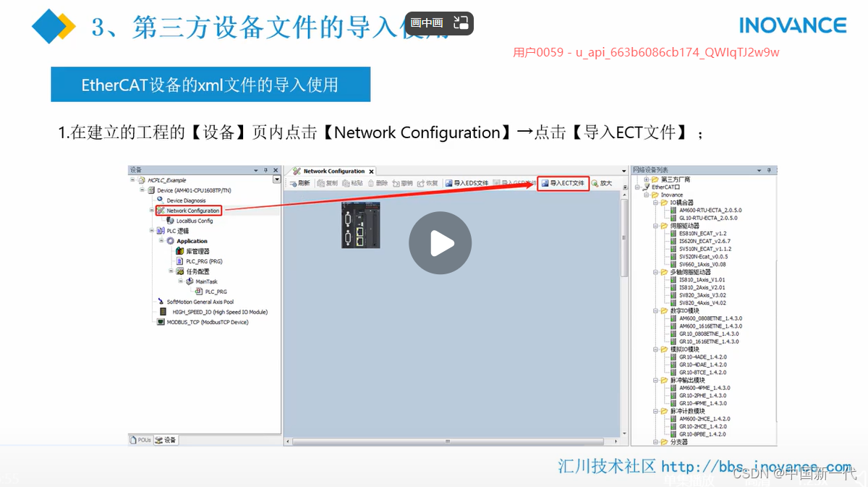The height and width of the screenshot is (487, 868).
Task: Select Network Configuration in device tree
Action: coord(187,211)
